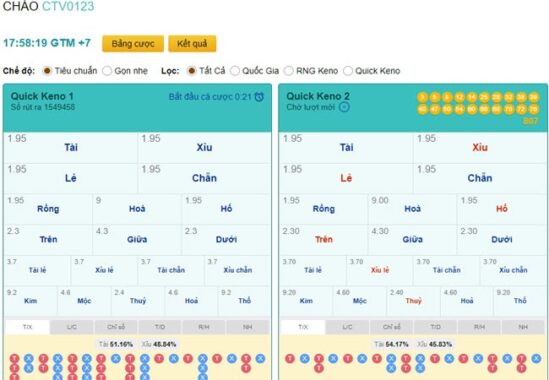Click the waiting circle icon in Quick Keno 2
The image size is (549, 380).
coord(344,107)
